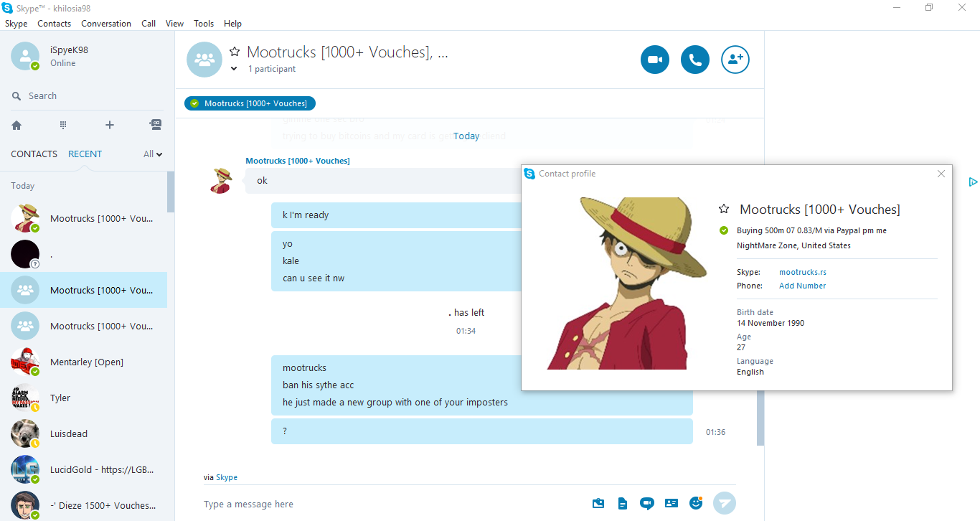Click the question-mark message bubble
This screenshot has height=521, width=980.
(x=482, y=431)
